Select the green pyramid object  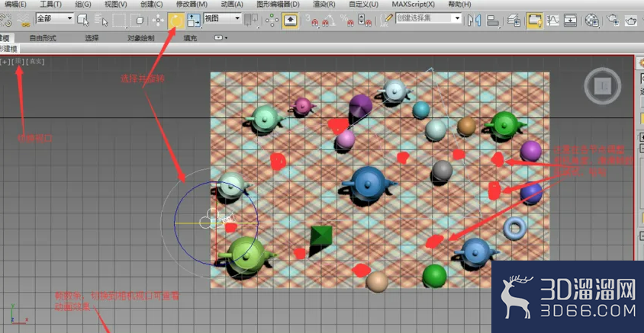321,235
